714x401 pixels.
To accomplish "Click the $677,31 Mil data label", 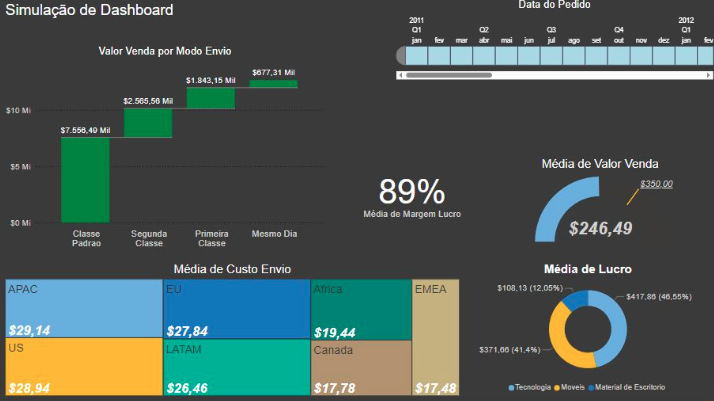I will [273, 73].
